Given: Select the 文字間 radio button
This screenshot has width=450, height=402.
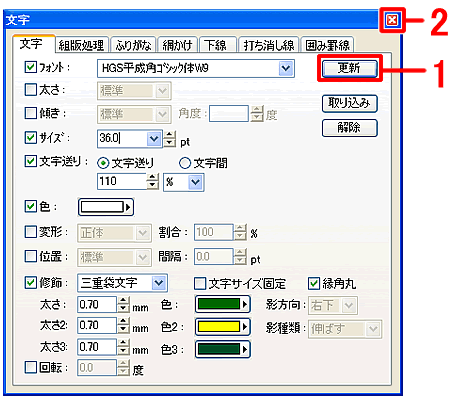Looking at the screenshot, I should point(185,163).
